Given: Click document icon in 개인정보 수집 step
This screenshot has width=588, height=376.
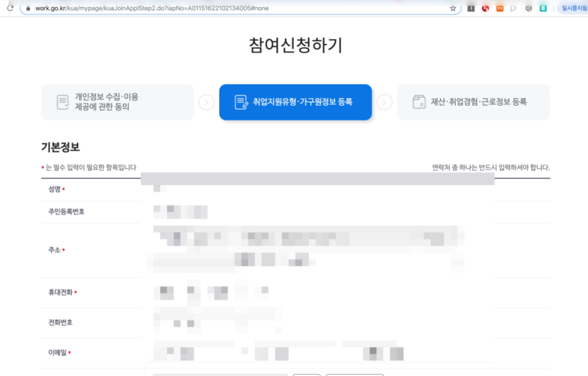Looking at the screenshot, I should [63, 102].
